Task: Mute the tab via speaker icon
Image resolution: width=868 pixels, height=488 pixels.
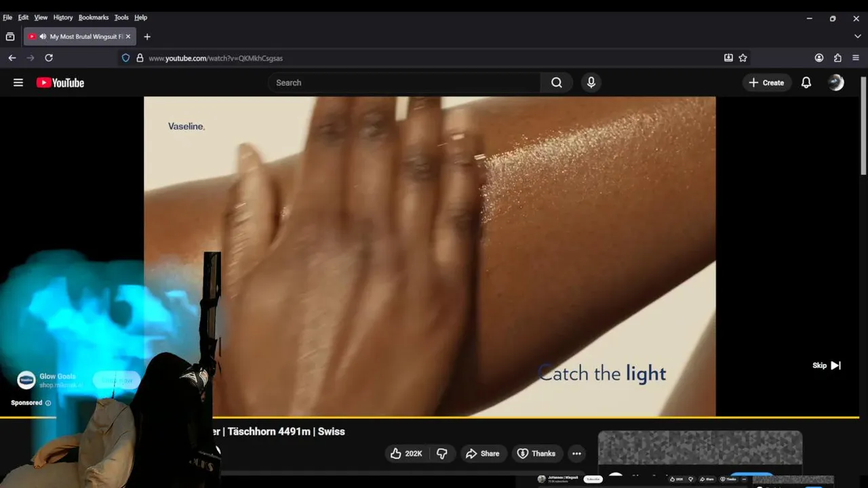Action: [x=43, y=37]
